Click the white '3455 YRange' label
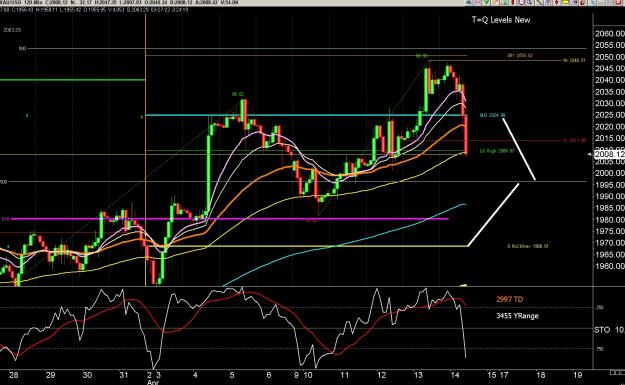The height and width of the screenshot is (385, 625). pos(517,316)
